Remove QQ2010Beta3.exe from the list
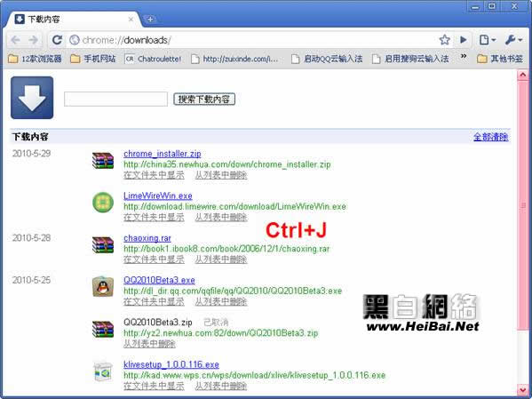 coord(221,301)
